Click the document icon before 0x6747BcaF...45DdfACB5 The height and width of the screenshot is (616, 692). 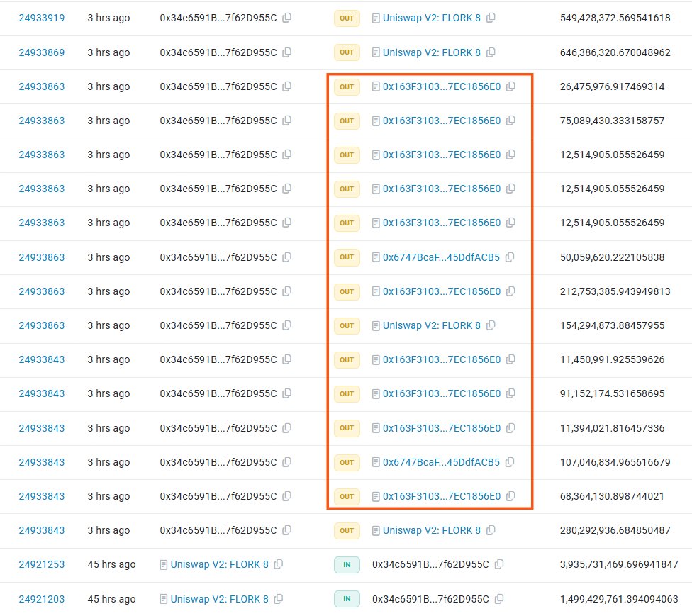(377, 257)
